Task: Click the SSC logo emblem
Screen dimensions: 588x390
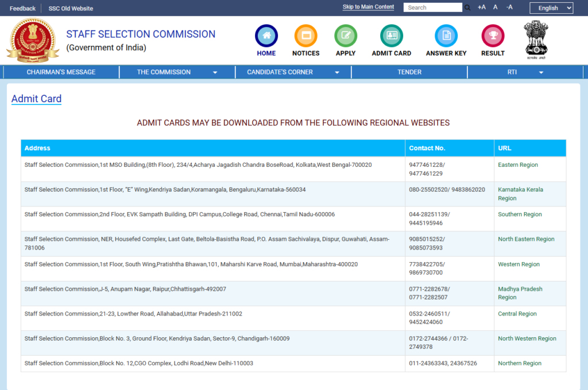Action: click(x=33, y=41)
